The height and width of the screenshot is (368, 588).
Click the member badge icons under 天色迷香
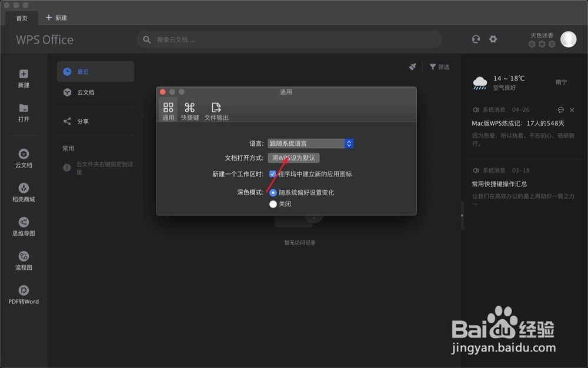click(x=542, y=44)
